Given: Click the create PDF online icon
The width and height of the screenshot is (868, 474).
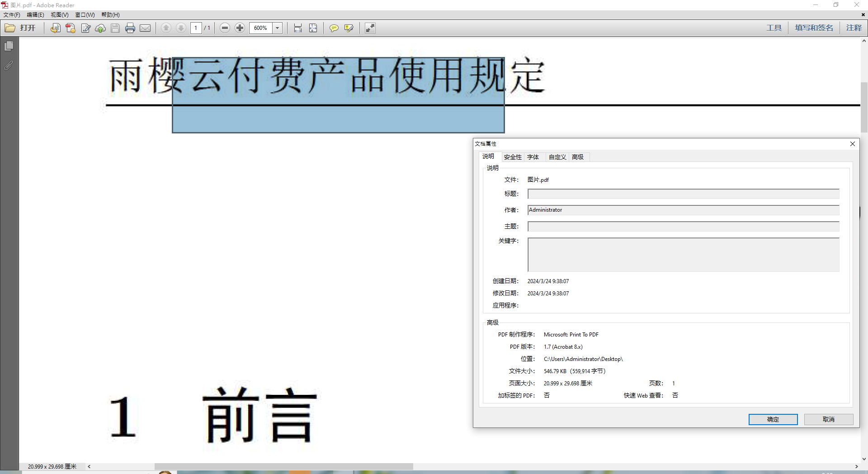Looking at the screenshot, I should 70,28.
